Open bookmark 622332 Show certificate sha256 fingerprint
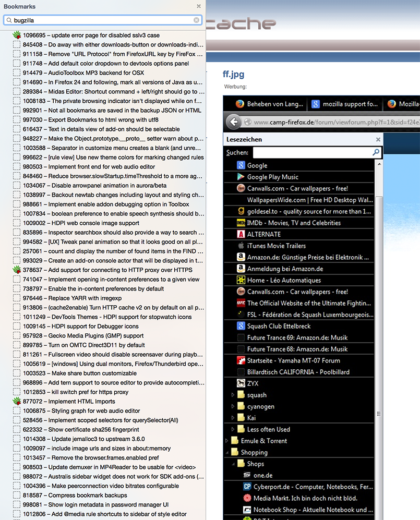The image size is (420, 520). pos(81,429)
